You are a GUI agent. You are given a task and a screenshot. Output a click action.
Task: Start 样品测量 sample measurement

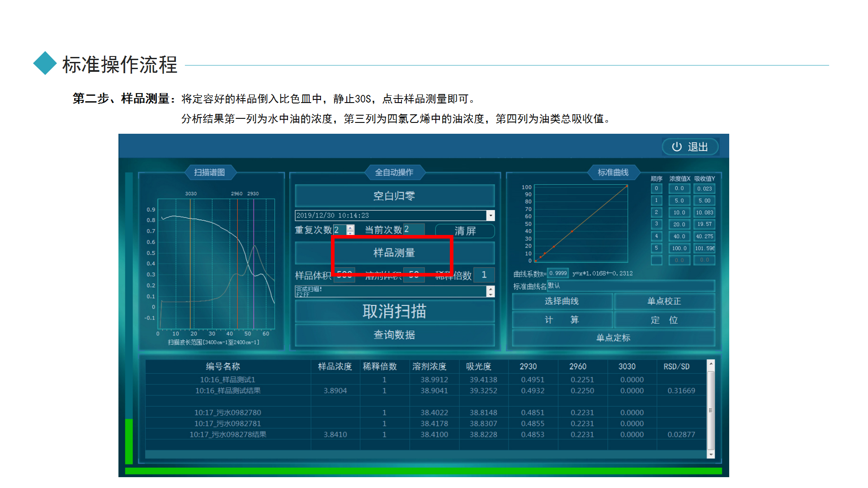(394, 253)
